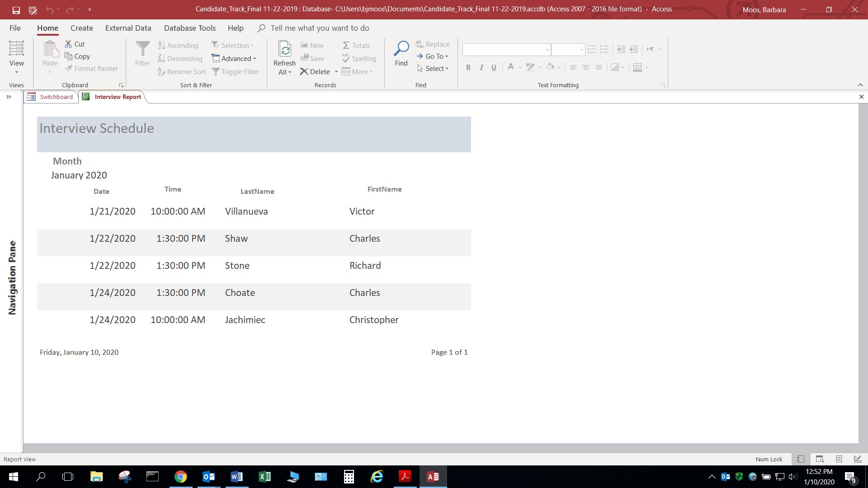Click the Find magnifier icon
The width and height of the screenshot is (868, 488).
[401, 49]
